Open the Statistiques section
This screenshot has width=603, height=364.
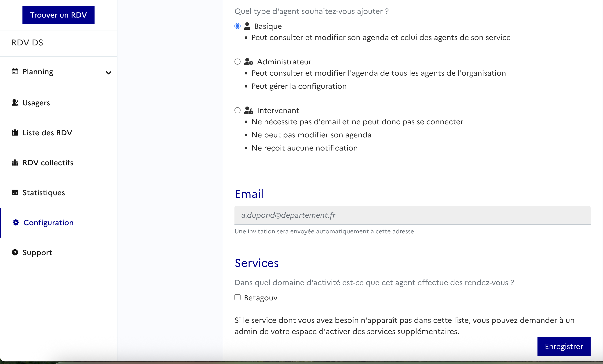pos(44,193)
